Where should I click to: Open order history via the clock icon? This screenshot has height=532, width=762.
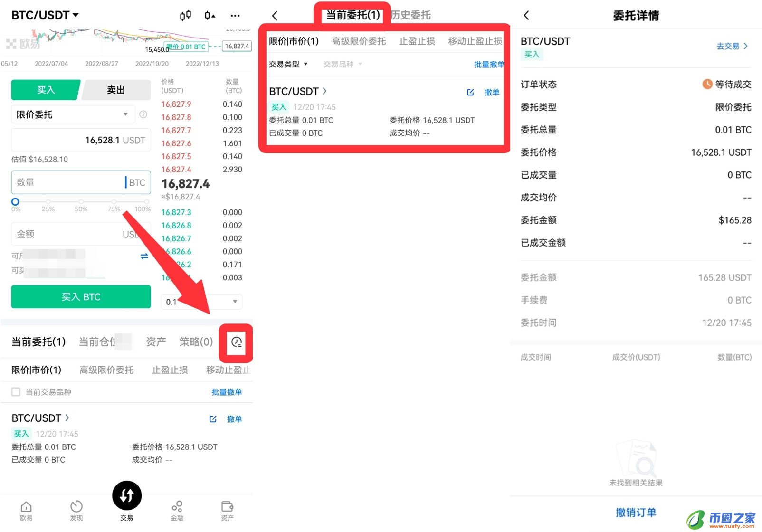[236, 342]
